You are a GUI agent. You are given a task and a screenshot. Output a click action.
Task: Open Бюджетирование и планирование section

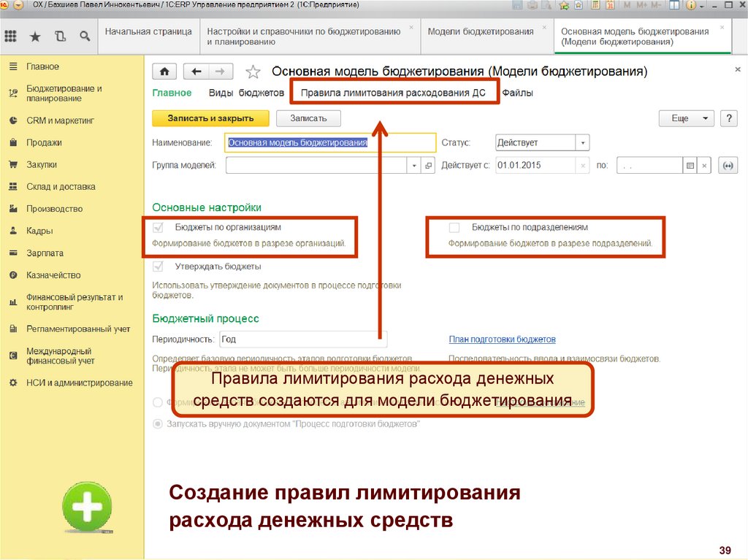click(x=64, y=93)
